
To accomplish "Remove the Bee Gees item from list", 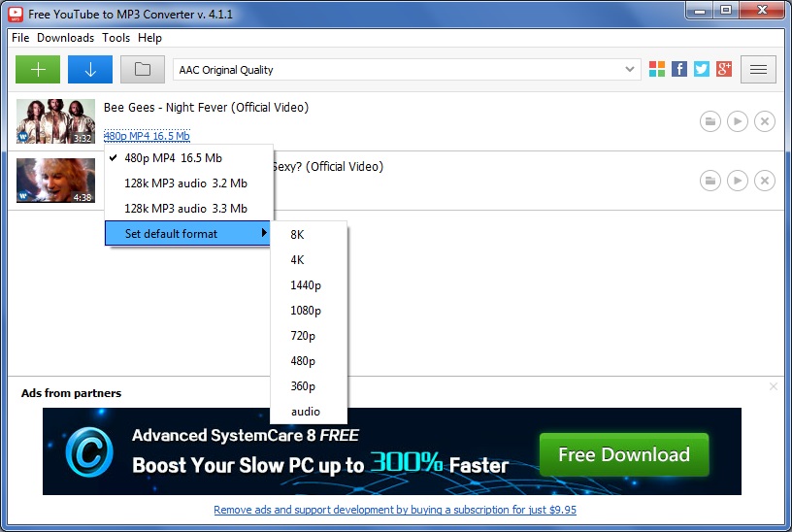I will [765, 121].
